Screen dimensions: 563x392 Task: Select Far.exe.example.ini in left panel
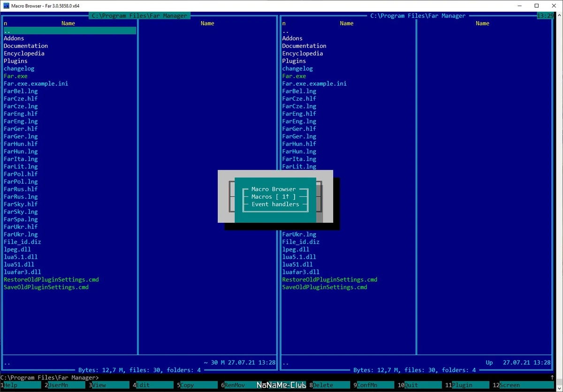[36, 83]
